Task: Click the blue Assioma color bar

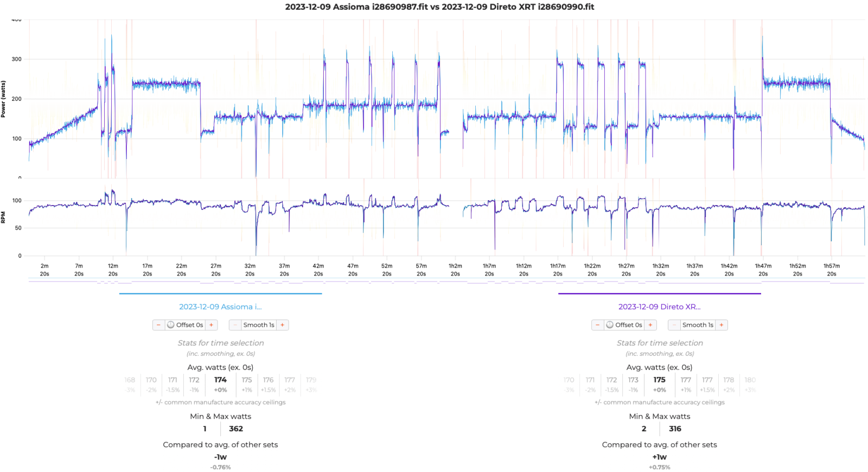Action: 220,294
